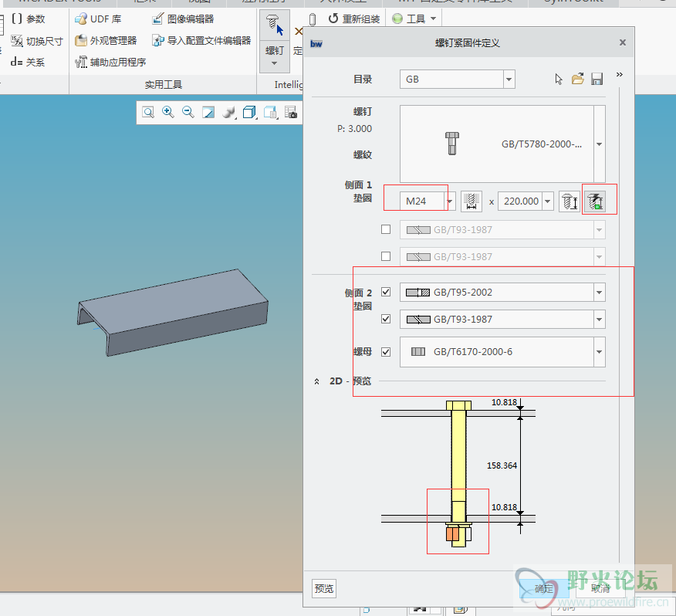676x616 pixels.
Task: Uncheck the GB/T95-2002 washer checkbox
Action: [x=386, y=292]
